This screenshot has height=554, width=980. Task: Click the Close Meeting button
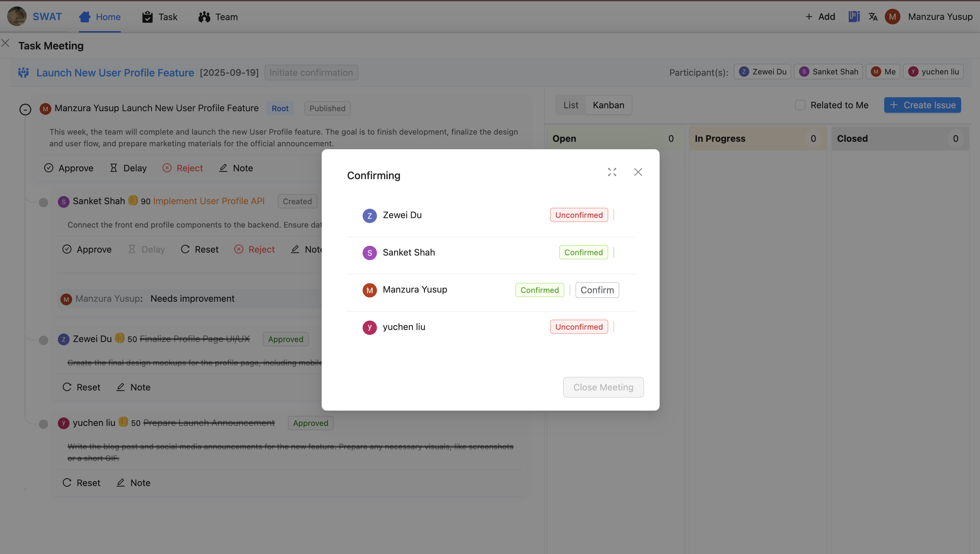pos(603,387)
